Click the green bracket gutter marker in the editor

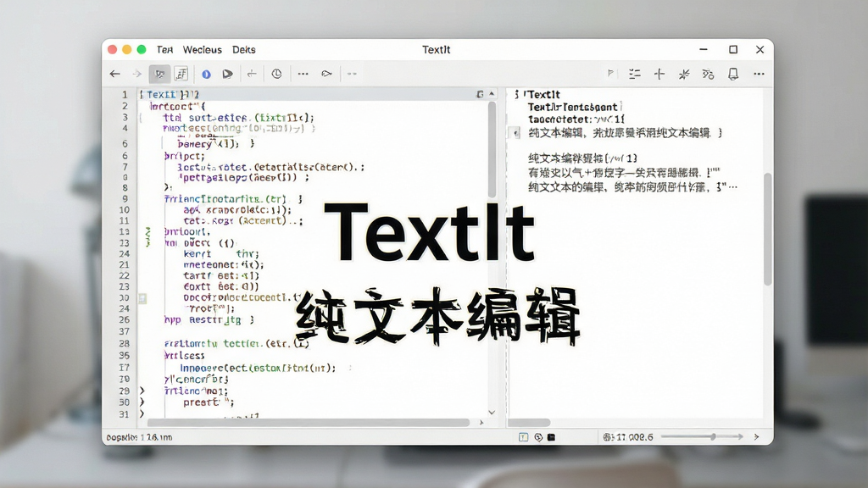click(x=147, y=236)
